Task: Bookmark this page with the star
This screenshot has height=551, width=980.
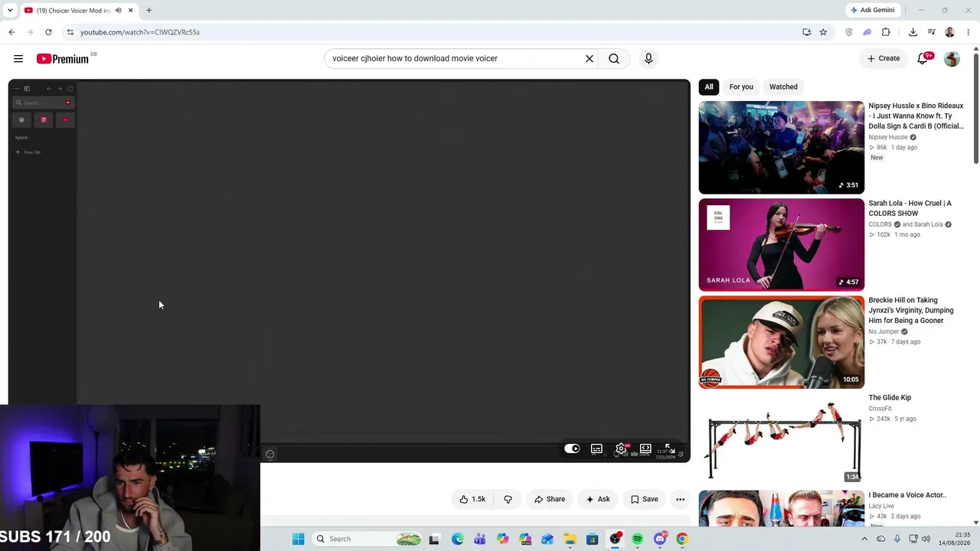Action: [x=823, y=32]
